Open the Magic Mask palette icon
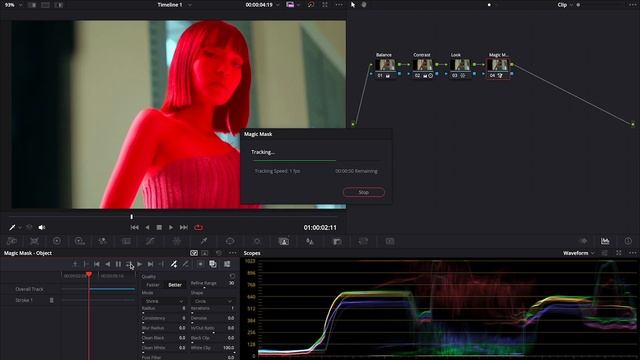Screen dimensions: 640x360 point(284,241)
